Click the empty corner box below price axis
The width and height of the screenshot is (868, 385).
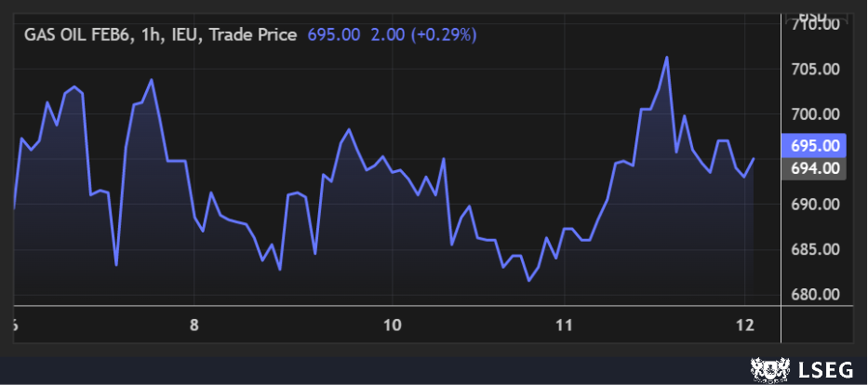click(x=816, y=325)
